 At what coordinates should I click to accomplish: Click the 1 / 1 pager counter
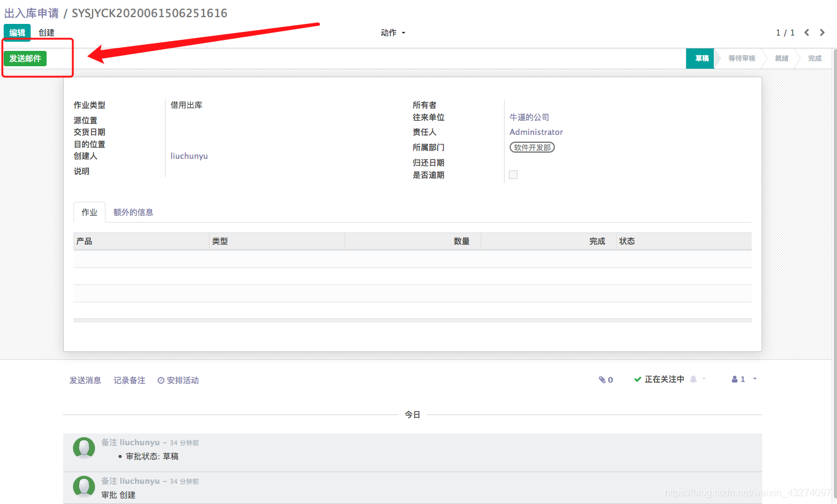tap(785, 32)
